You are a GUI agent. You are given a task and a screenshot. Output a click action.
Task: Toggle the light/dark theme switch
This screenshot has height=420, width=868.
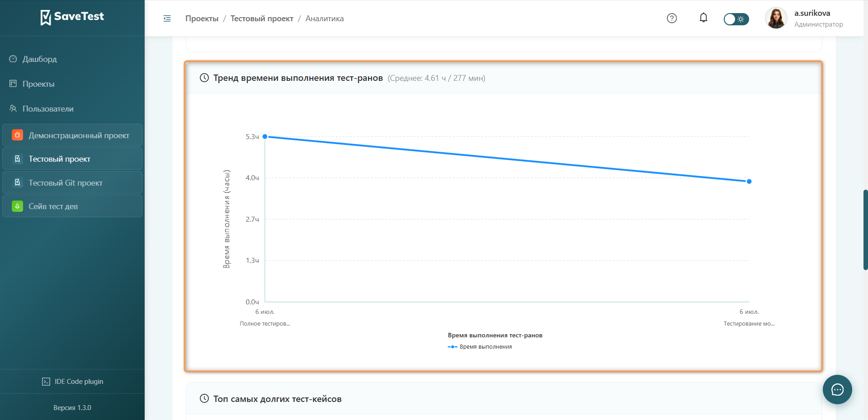point(736,19)
